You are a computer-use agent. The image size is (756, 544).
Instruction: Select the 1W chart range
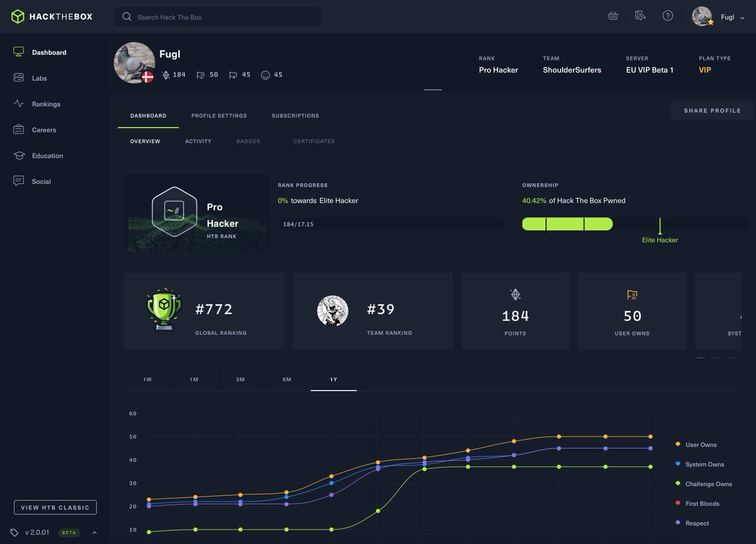(147, 379)
